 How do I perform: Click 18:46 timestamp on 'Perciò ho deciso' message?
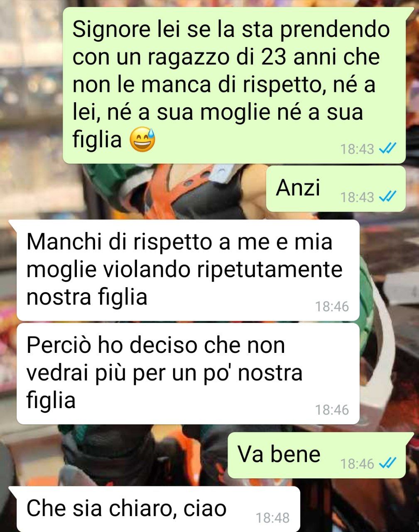tap(332, 410)
